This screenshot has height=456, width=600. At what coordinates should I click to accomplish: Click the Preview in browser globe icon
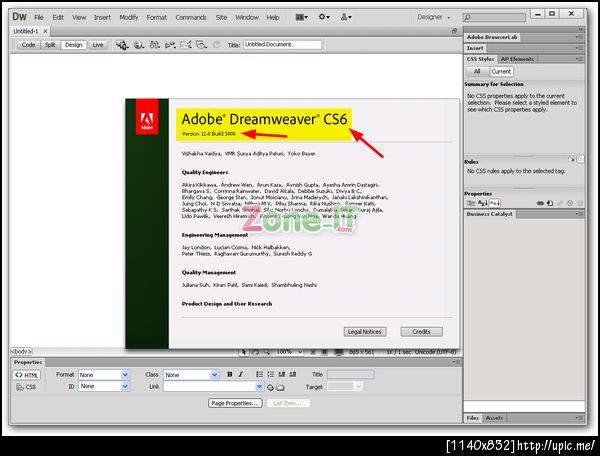(139, 45)
